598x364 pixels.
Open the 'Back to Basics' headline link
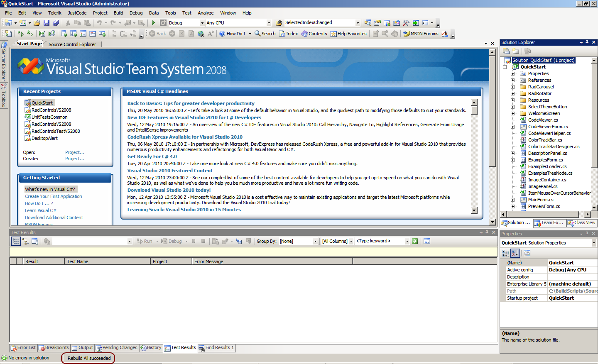[x=191, y=103]
